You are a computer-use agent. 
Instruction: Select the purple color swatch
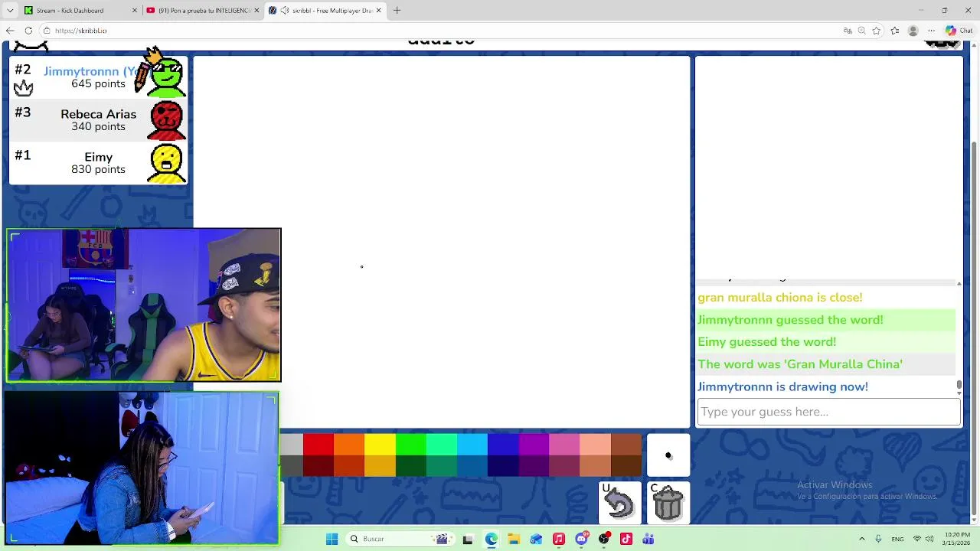[x=534, y=445]
